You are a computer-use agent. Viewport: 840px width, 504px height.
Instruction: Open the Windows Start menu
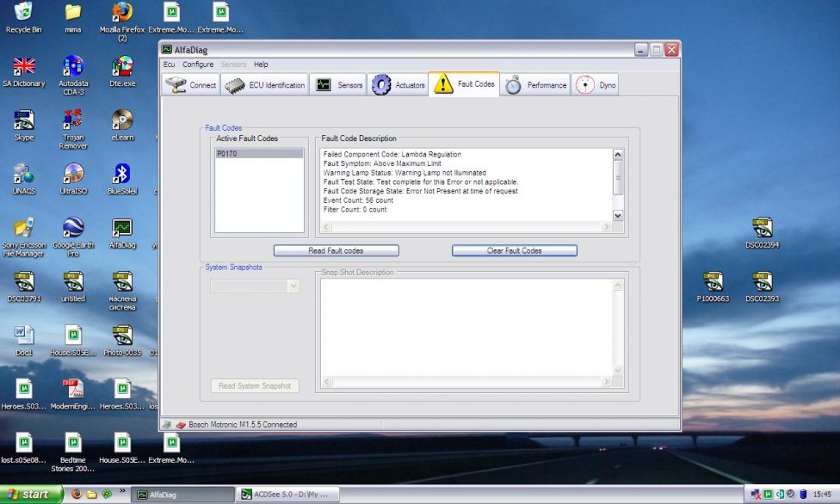coord(31,495)
